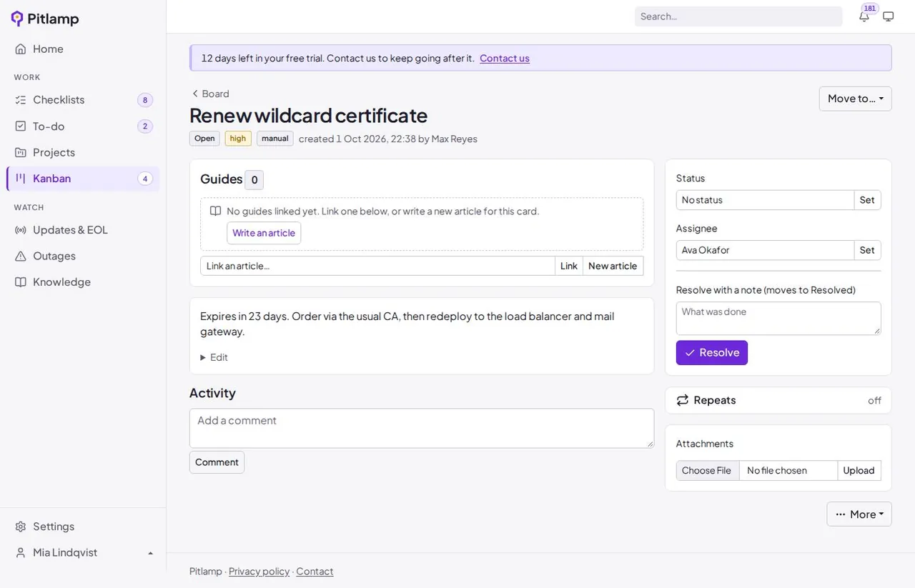Viewport: 915px width, 588px height.
Task: Open the Contact footer link
Action: (315, 572)
